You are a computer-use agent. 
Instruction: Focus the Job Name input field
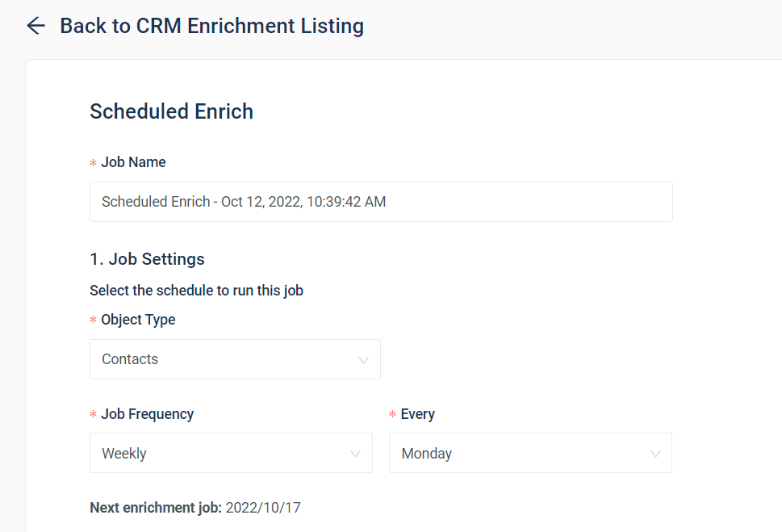381,202
